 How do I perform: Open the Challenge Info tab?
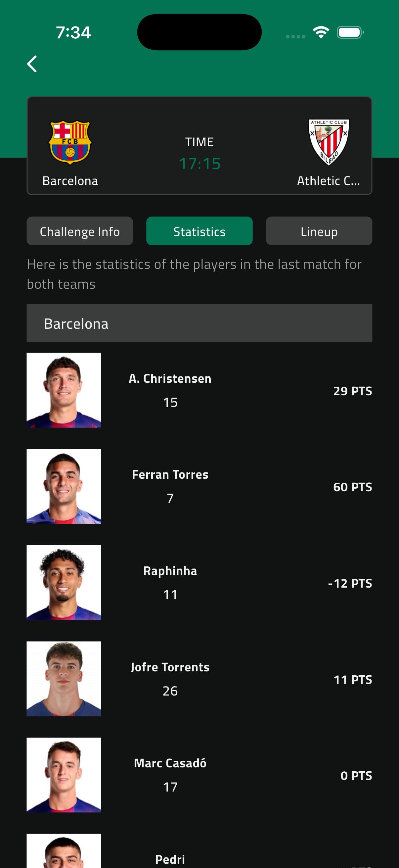coord(80,231)
